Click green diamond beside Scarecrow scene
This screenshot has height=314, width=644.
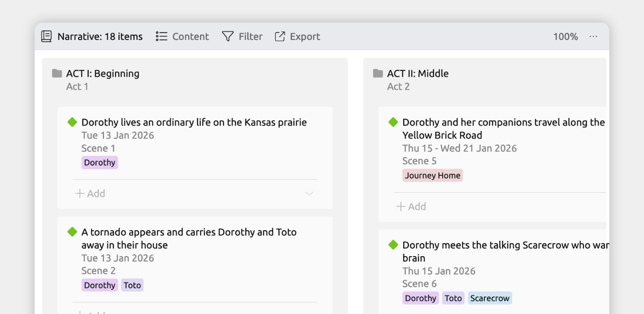tap(393, 244)
